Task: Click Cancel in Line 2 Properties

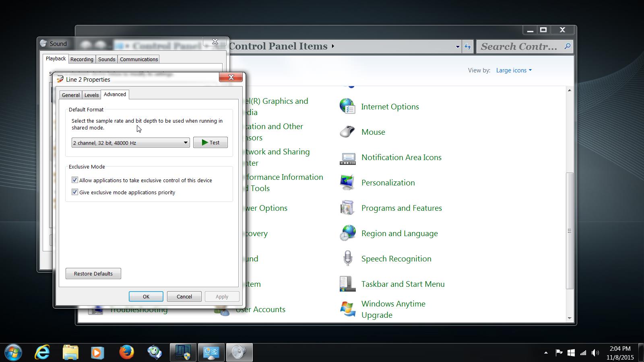Action: (x=184, y=296)
